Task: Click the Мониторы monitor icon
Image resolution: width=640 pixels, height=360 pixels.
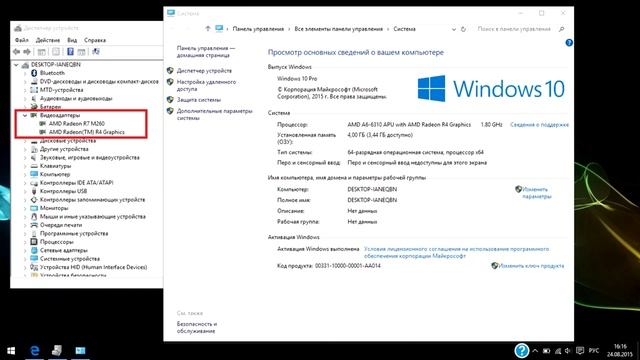Action: click(34, 208)
